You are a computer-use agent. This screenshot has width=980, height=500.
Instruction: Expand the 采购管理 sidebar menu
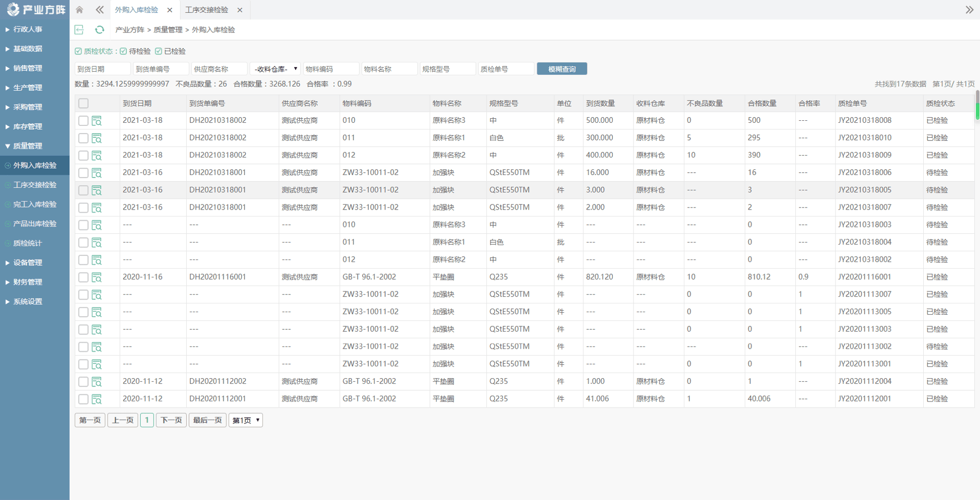(x=28, y=107)
